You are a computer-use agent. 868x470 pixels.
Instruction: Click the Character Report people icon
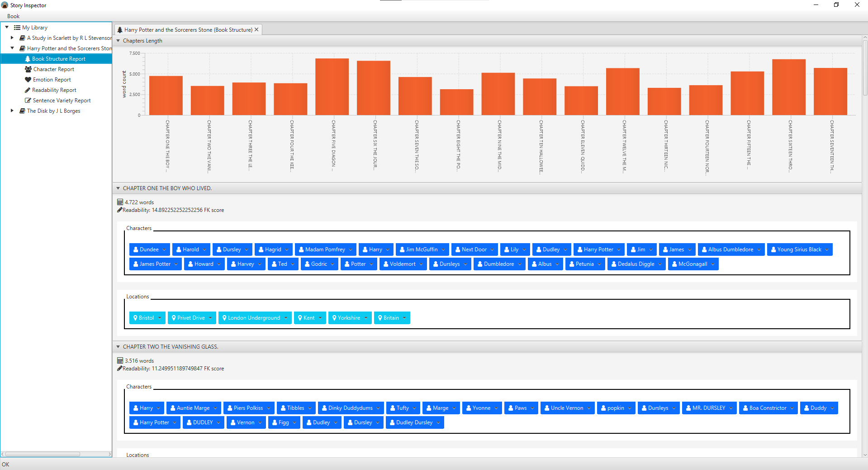tap(28, 69)
